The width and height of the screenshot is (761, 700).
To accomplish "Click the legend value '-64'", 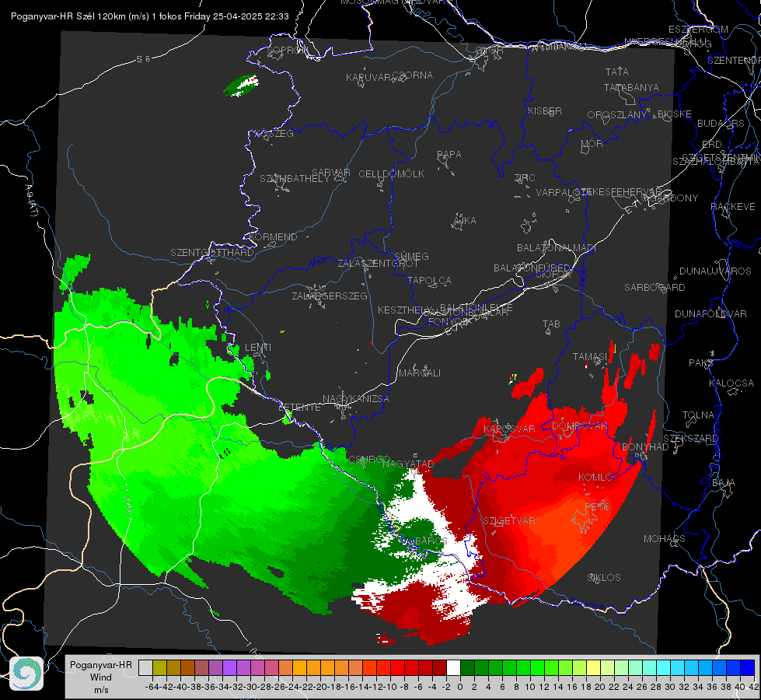I will [x=152, y=687].
